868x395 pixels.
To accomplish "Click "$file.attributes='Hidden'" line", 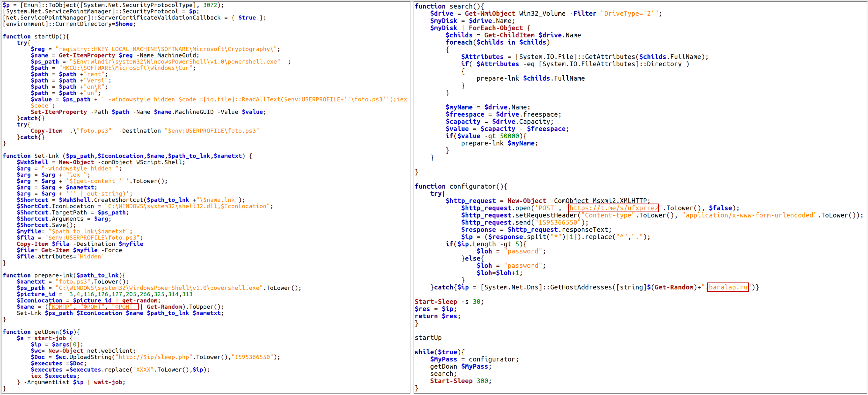I will pos(61,256).
